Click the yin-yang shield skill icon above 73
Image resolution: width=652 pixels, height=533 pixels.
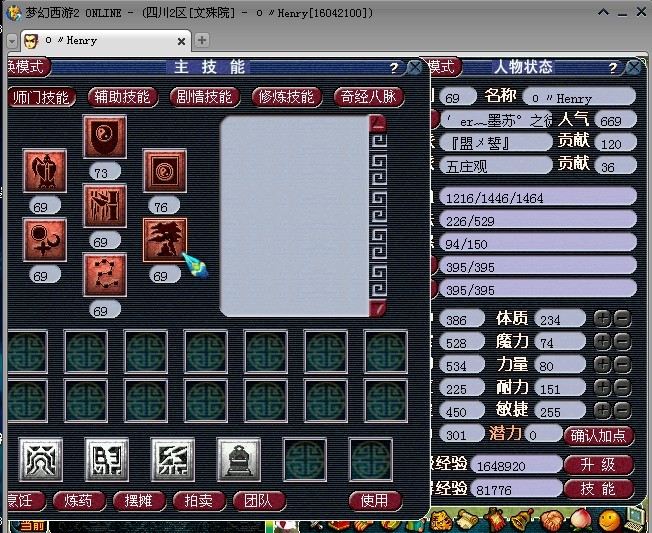[105, 137]
